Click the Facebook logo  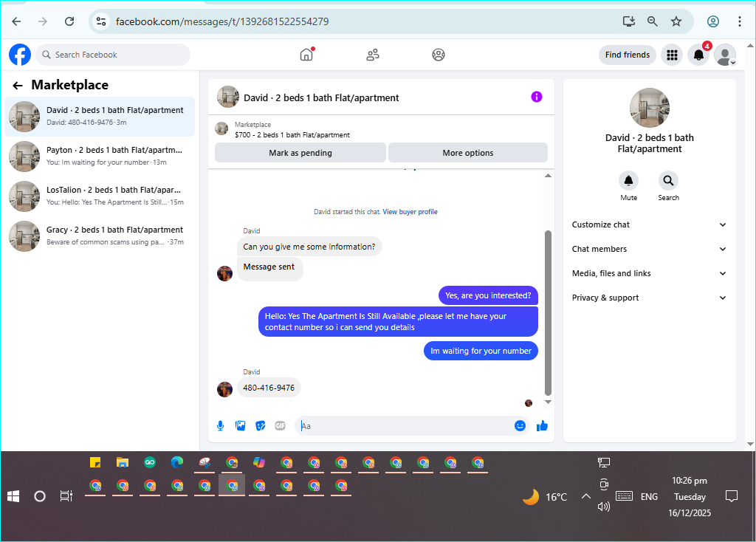pos(20,55)
